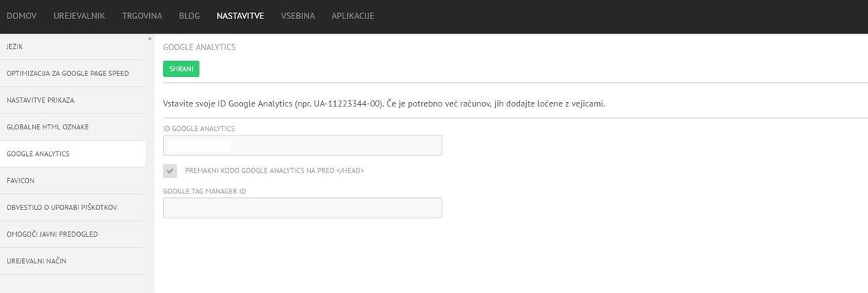The width and height of the screenshot is (868, 293).
Task: Click the sidebar scroll-up arrow
Action: (149, 39)
